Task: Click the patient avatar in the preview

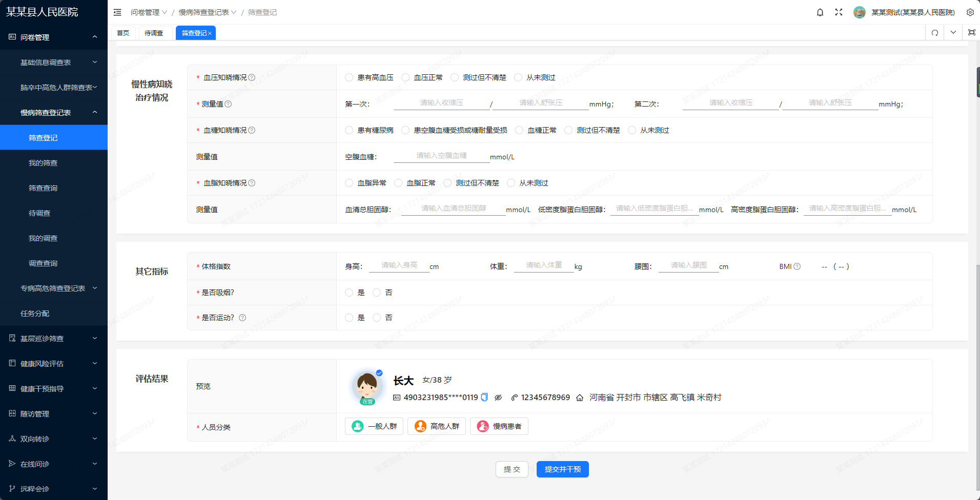Action: click(x=367, y=386)
